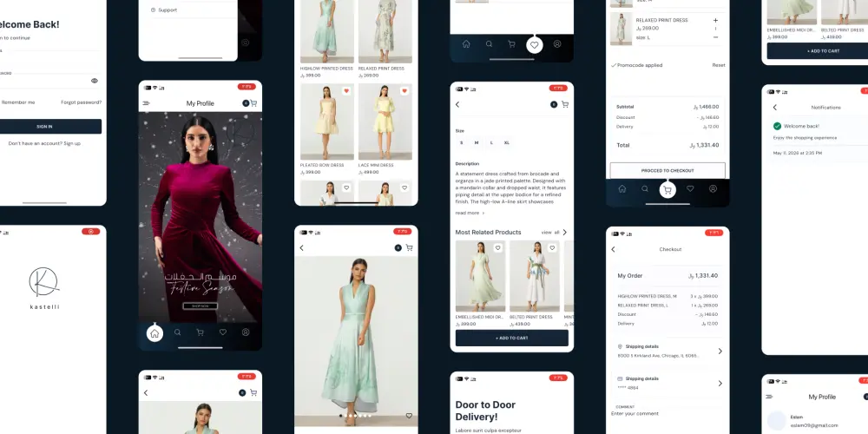This screenshot has width=868, height=434.
Task: Tap profile icon in cart screen's bottom bar
Action: click(x=713, y=188)
